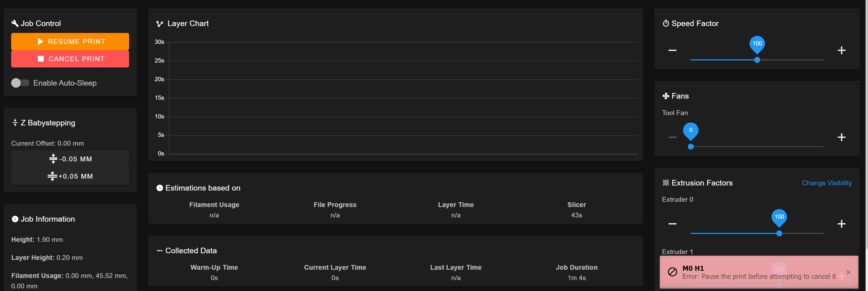Screen dimensions: 868x291
Task: Toggle the Enable Auto-Sleep switch
Action: click(x=20, y=83)
